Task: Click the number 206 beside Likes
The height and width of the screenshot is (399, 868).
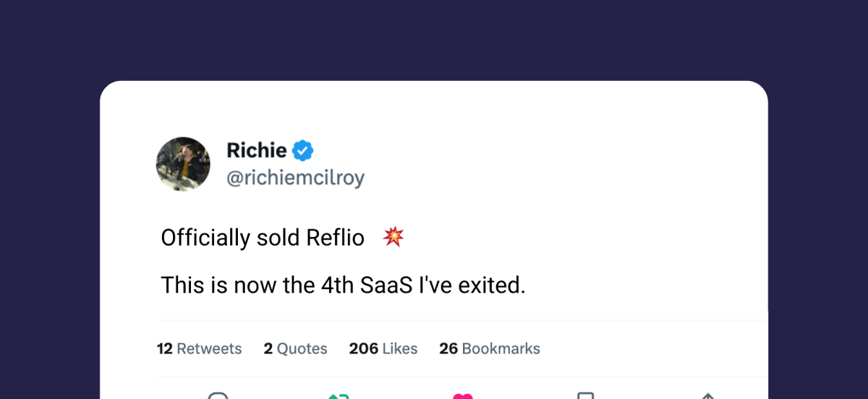Action: (364, 348)
